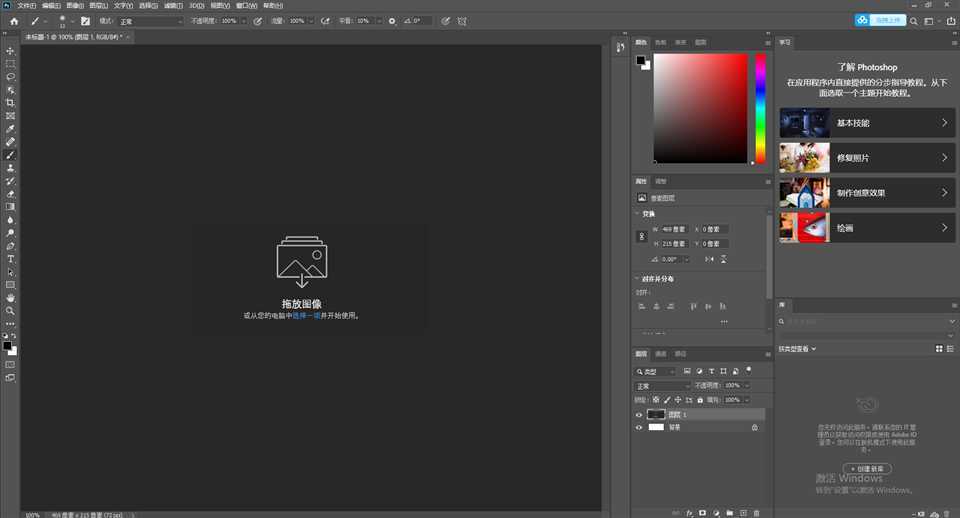Open opacity dropdown arrow in options bar

click(243, 21)
